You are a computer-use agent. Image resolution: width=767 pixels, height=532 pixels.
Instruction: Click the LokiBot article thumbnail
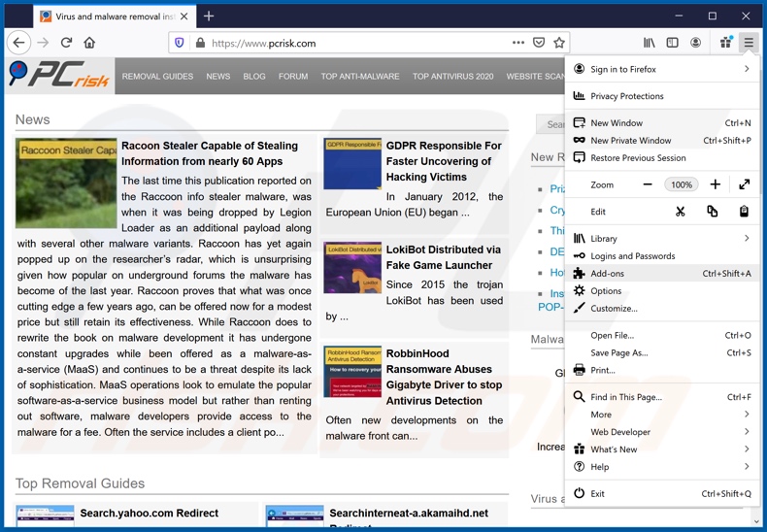pos(352,268)
